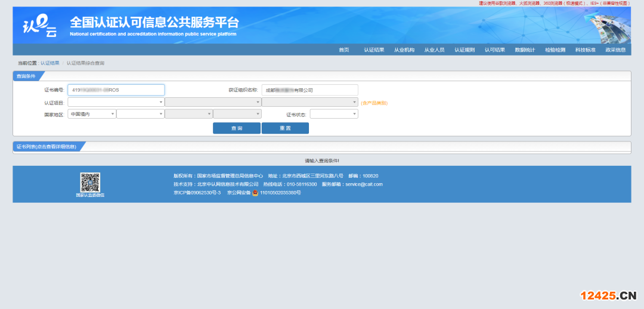Expand the second 认证项目 dropdown

click(213, 102)
